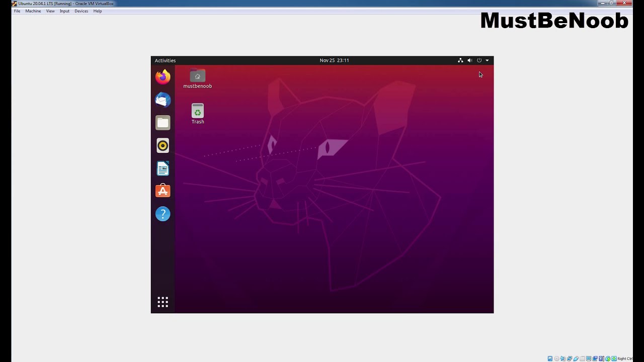Click the power icon in Ubuntu top bar
This screenshot has width=644, height=362.
(479, 60)
